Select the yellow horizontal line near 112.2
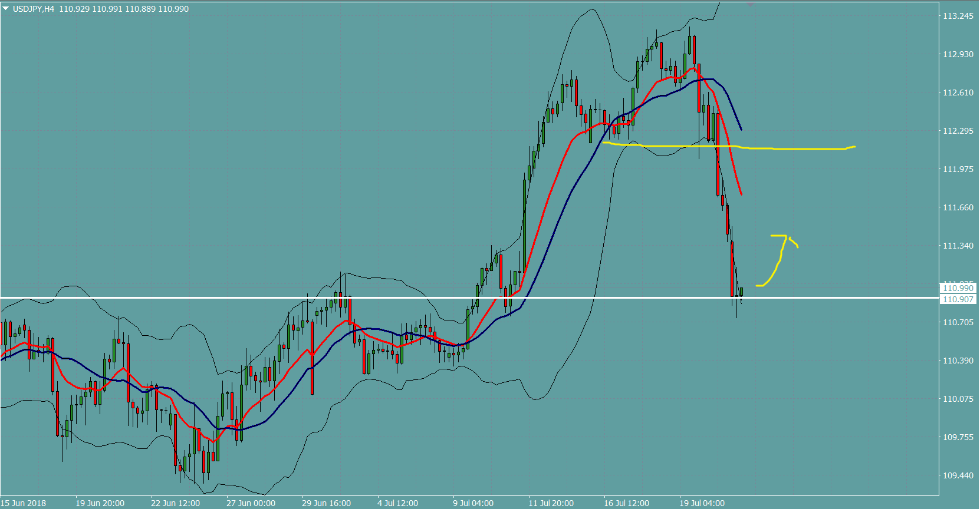The image size is (980, 509). pos(796,149)
